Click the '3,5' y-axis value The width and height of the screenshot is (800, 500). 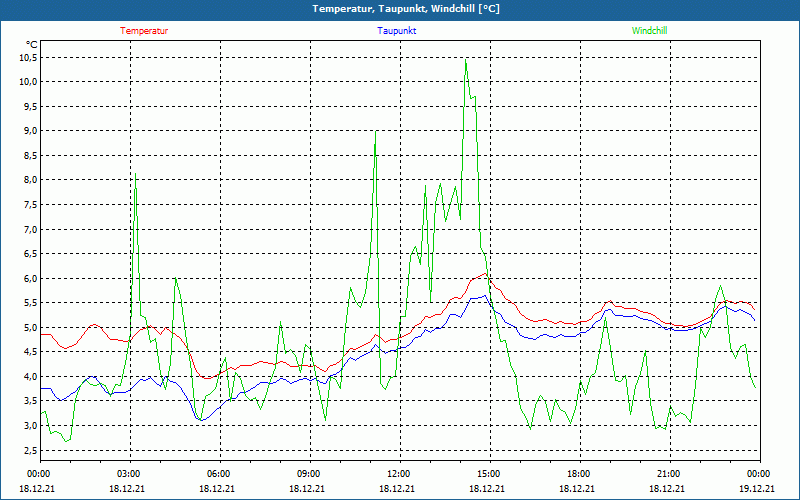click(x=30, y=401)
